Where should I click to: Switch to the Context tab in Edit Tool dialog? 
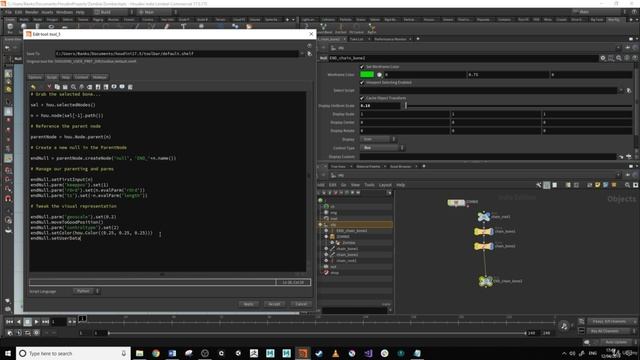[81, 77]
